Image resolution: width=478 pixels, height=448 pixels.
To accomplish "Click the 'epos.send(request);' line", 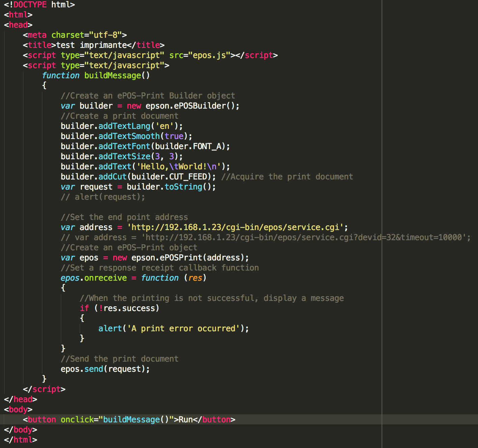I will (106, 369).
